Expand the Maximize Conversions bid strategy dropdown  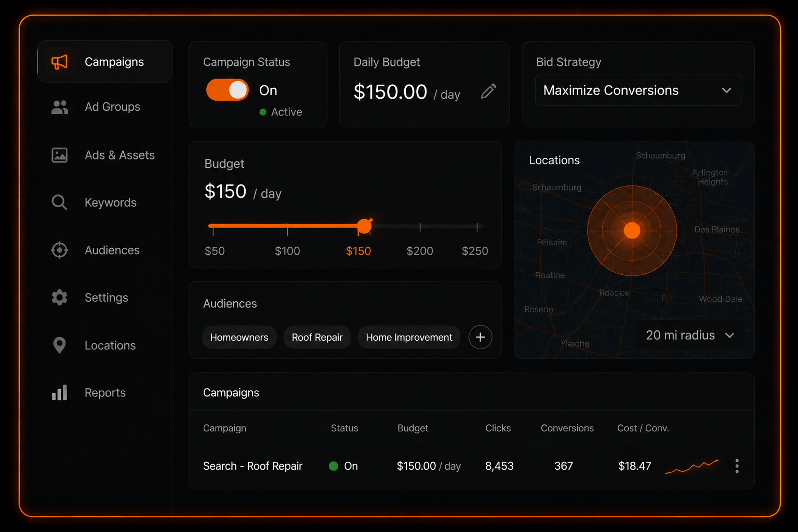point(639,90)
